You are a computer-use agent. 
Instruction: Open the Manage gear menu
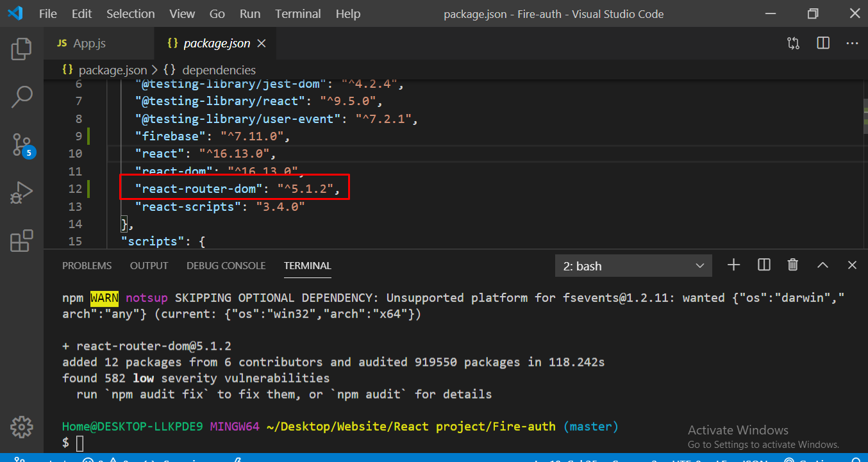point(21,427)
